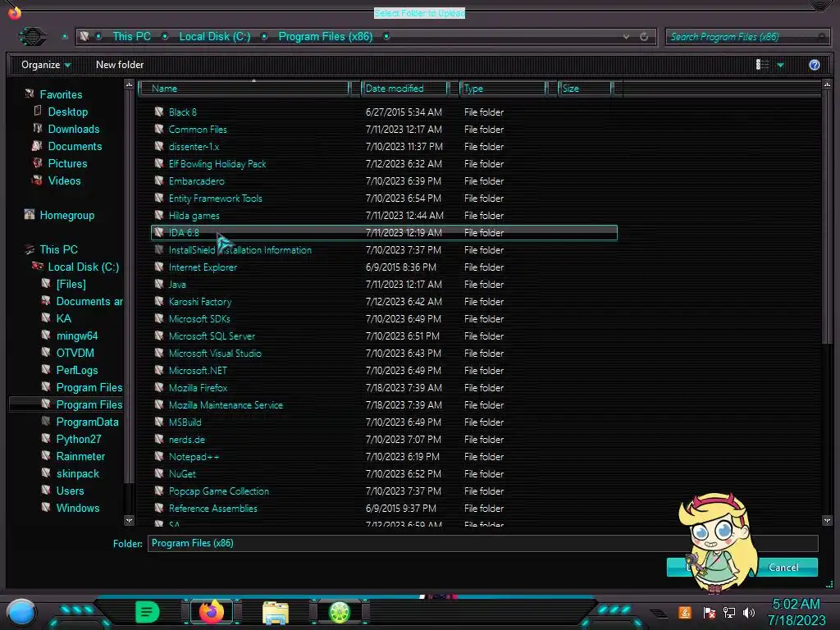840x630 pixels.
Task: Sort by the Name column header
Action: (x=244, y=89)
